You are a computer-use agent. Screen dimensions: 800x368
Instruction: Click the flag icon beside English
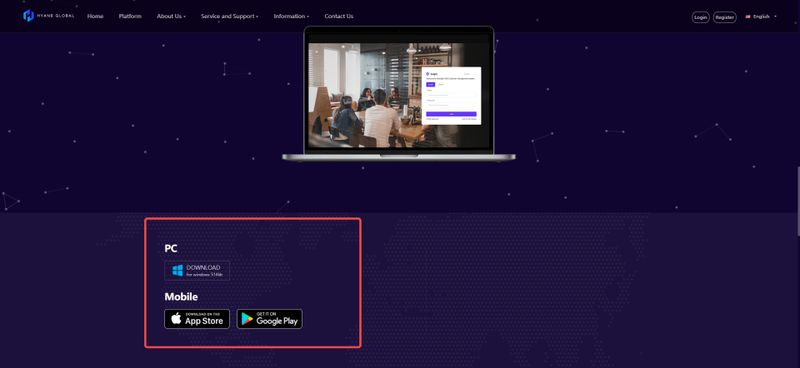(748, 16)
